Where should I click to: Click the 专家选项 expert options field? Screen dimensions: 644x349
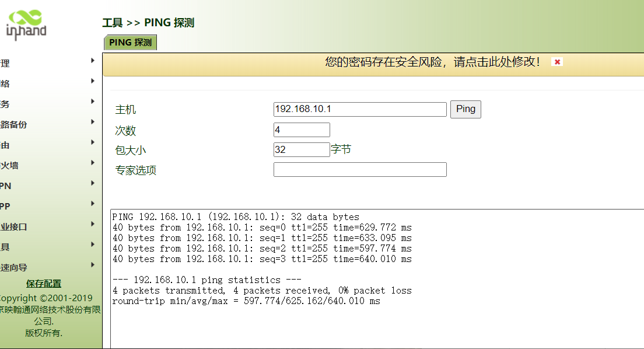pyautogui.click(x=359, y=170)
